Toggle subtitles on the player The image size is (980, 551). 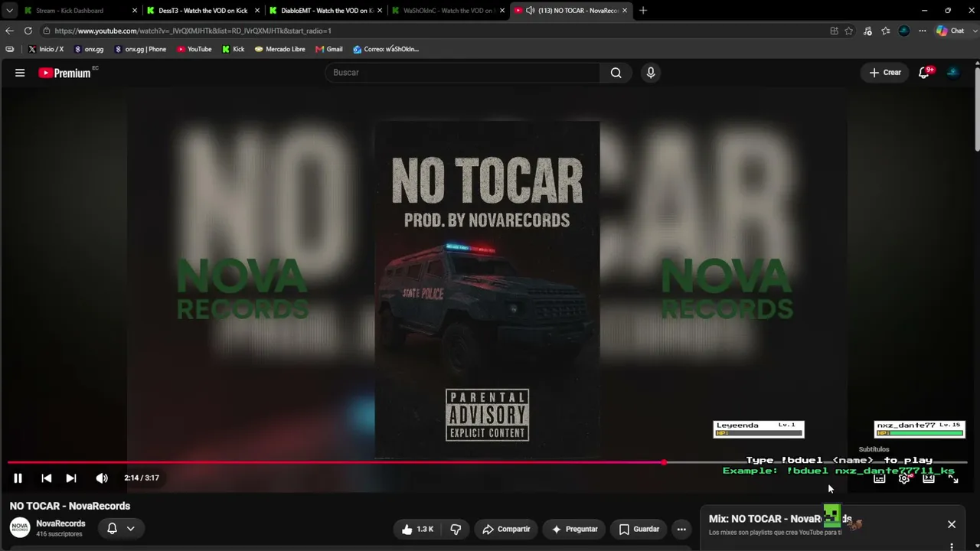[x=880, y=479]
